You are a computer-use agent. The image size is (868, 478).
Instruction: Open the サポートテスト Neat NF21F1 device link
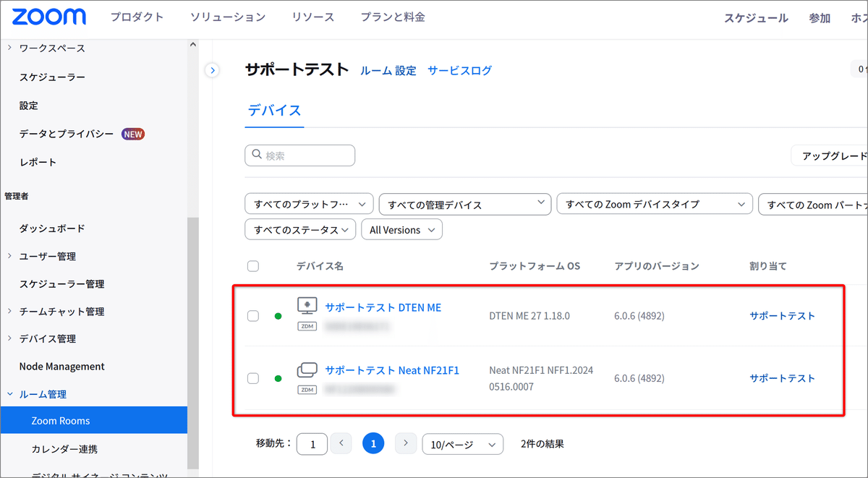tap(392, 370)
